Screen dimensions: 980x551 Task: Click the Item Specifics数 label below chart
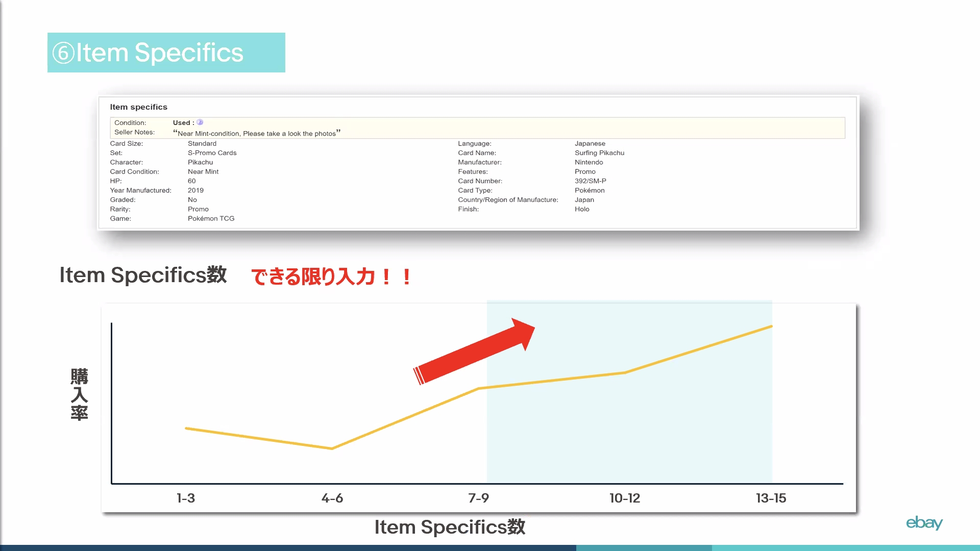450,527
